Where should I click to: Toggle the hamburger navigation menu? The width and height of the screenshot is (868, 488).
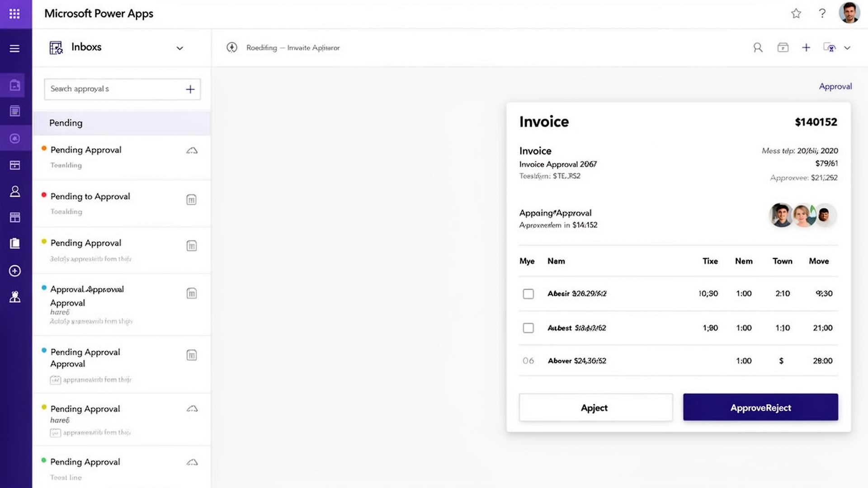click(x=14, y=48)
